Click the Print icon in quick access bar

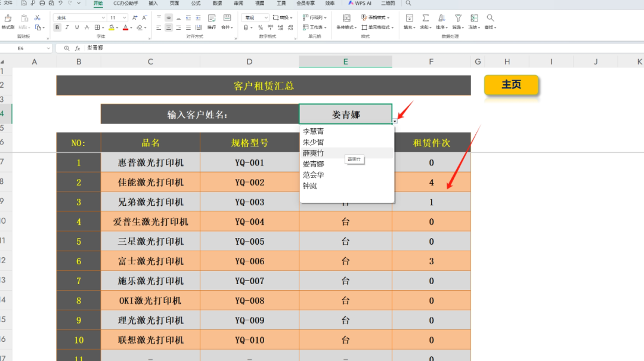pyautogui.click(x=42, y=4)
